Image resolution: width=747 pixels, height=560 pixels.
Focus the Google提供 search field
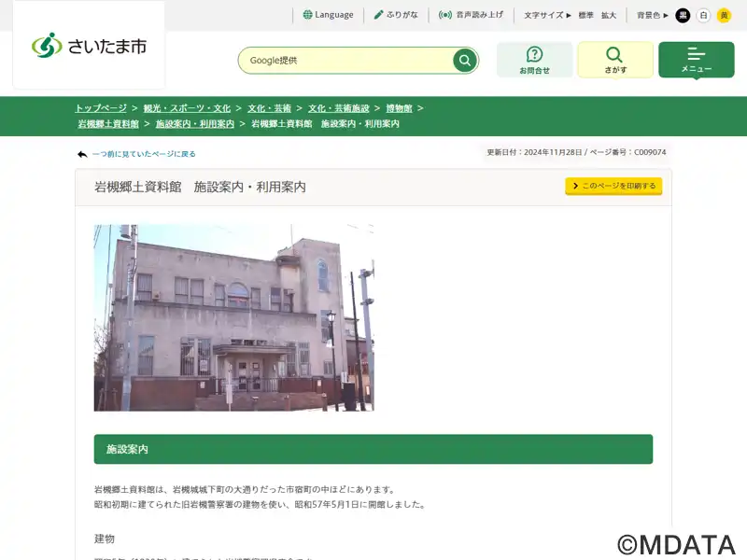[345, 61]
